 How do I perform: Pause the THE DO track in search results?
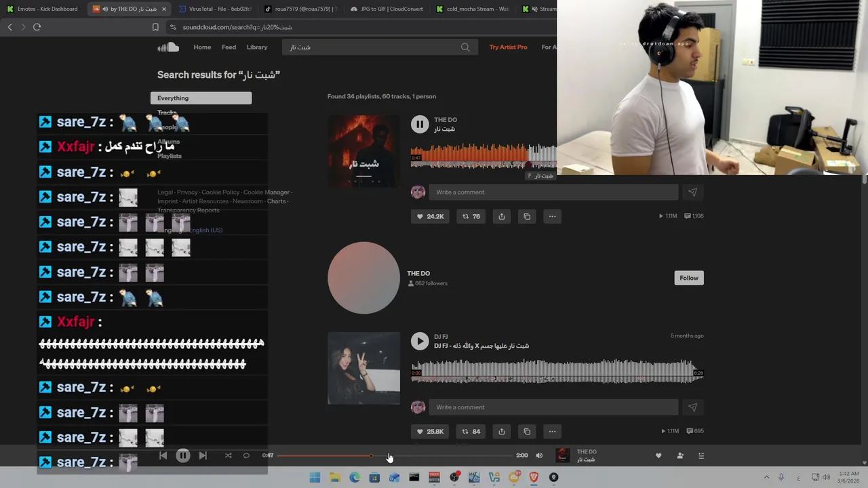(x=420, y=124)
